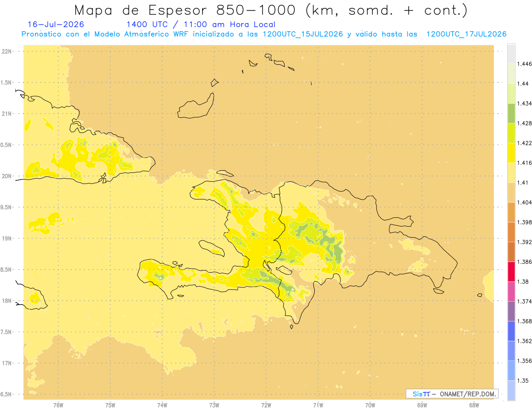Click the longitude axis label '76W'

[x=58, y=405]
